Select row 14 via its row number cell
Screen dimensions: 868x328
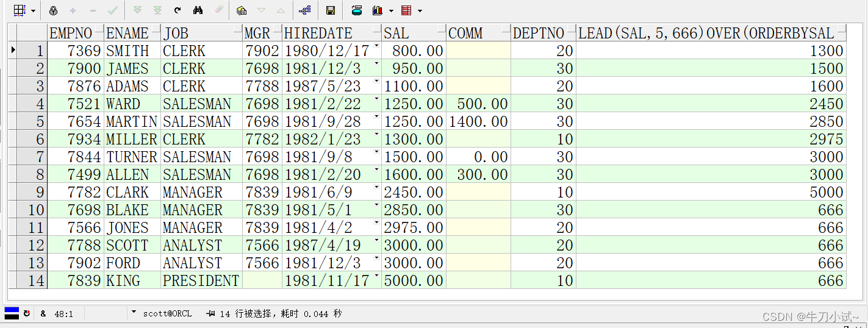tap(32, 280)
